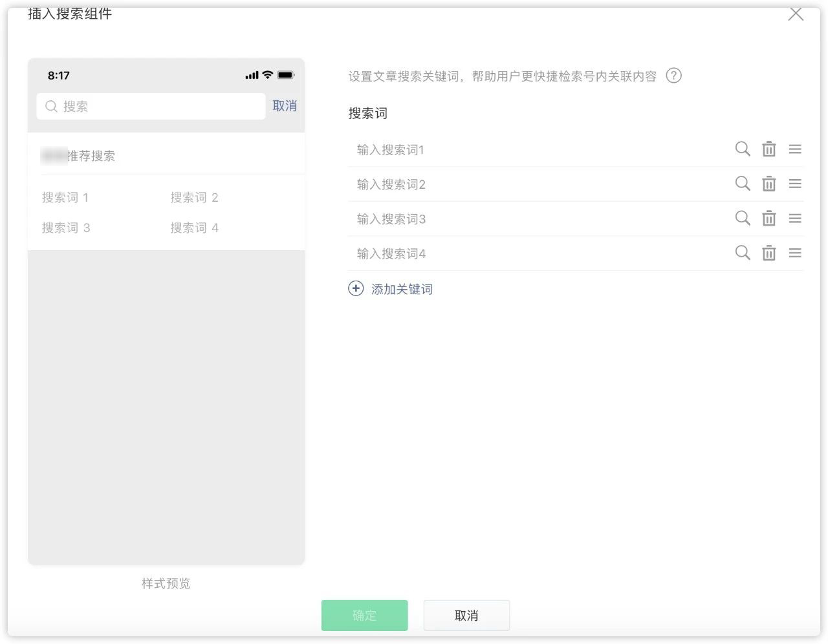The width and height of the screenshot is (828, 644).
Task: Click the magnifier icon in preview search bar
Action: (x=51, y=106)
